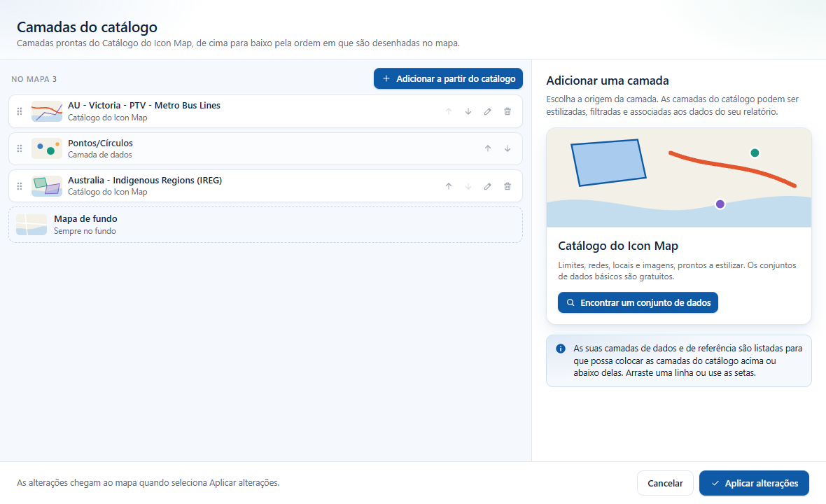Select the Pontos/Círculos layer thumbnail
Viewport: 826px width, 504px height.
(47, 148)
